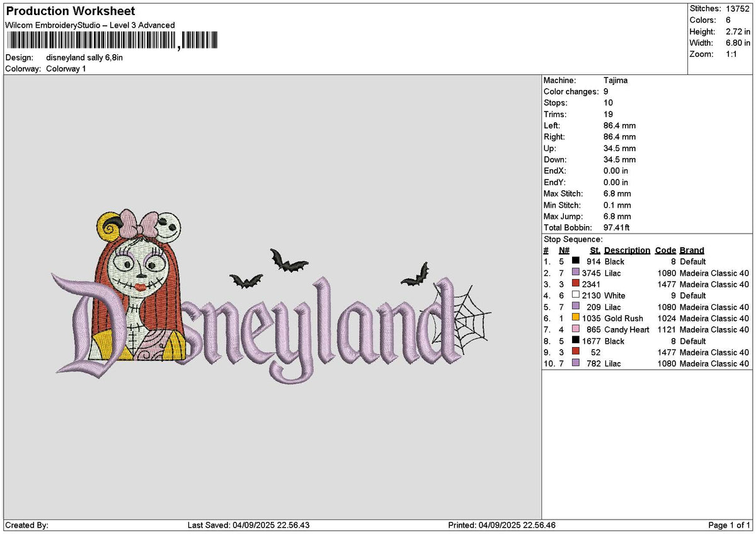Click the "N#" column header
Screen dimensions: 756x534
tap(564, 250)
